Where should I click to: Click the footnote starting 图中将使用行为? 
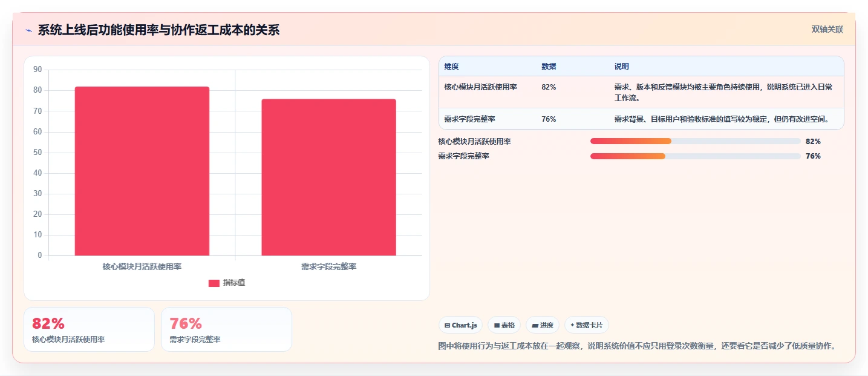(x=638, y=346)
